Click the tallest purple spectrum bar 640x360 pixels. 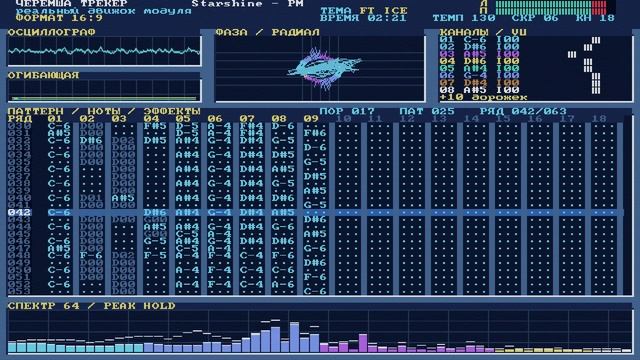point(363,343)
